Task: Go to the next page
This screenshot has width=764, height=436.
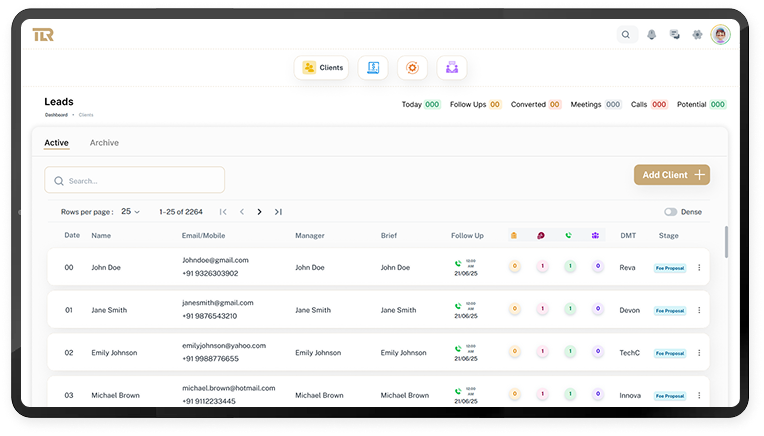Action: (x=260, y=212)
